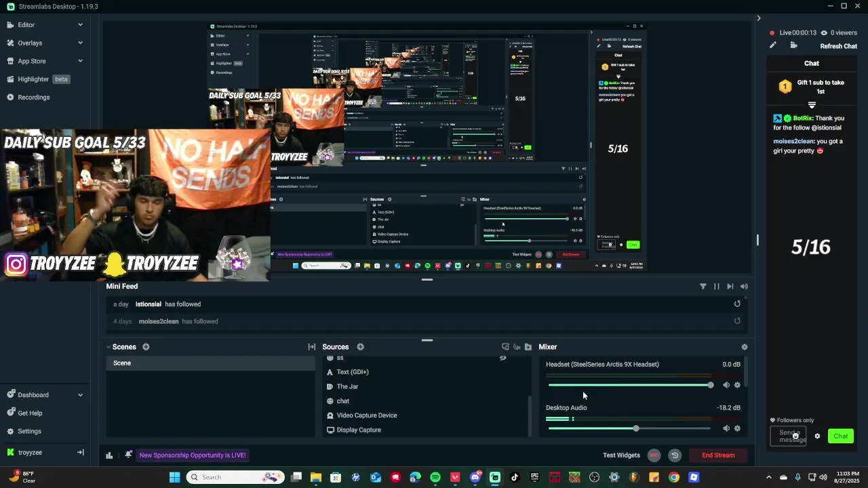Collapse sidebar using arrow beside troyyzee
This screenshot has height=488, width=868.
[80, 453]
